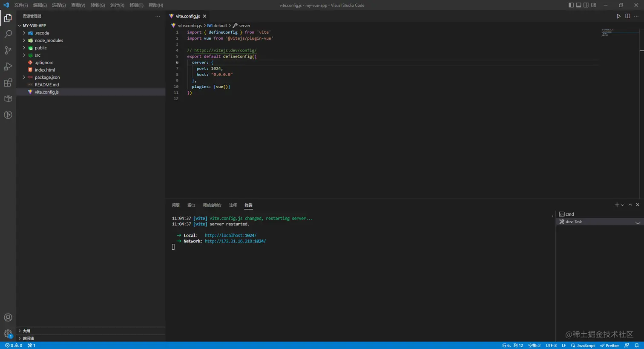Click the Visual Studio Code logo
Viewport: 644px width, 349px height.
[x=6, y=5]
